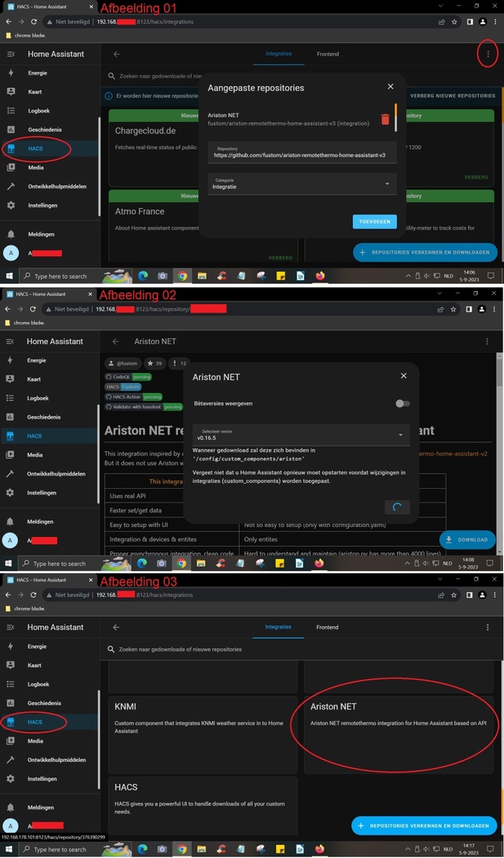
Task: Open File Explorer from the Afbeelding 02 taskbar
Action: click(x=201, y=563)
